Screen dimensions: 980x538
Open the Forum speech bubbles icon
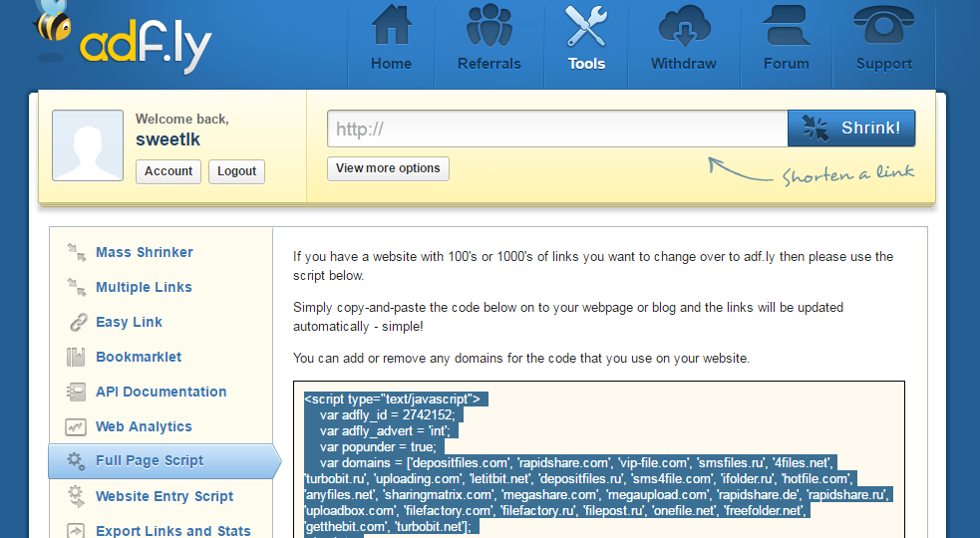coord(787,25)
